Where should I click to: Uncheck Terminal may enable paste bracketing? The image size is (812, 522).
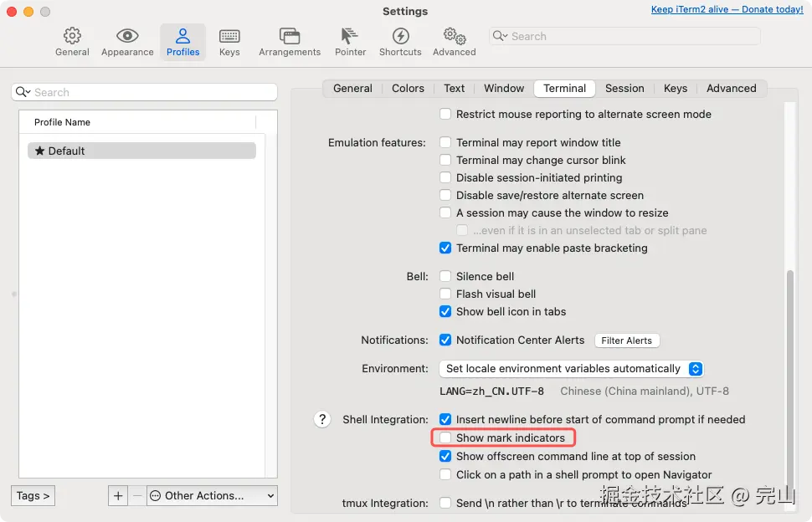coord(445,248)
